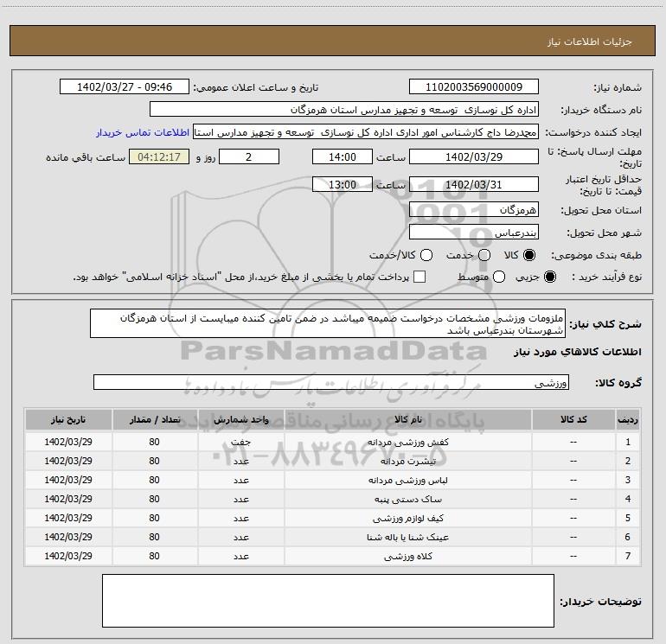The width and height of the screenshot is (666, 644).
Task: Click the کد کالا column header
Action: tap(573, 420)
